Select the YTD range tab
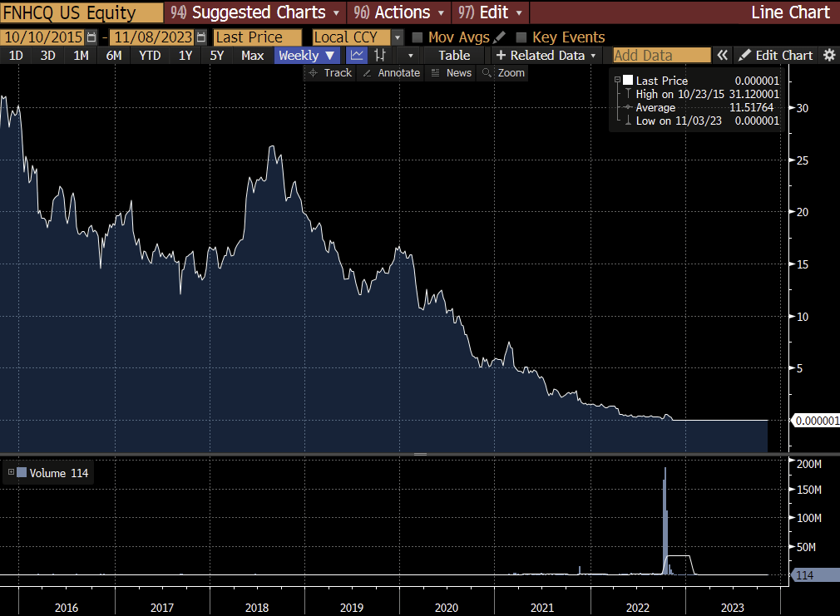Screen dimensions: 840x616 coord(150,55)
